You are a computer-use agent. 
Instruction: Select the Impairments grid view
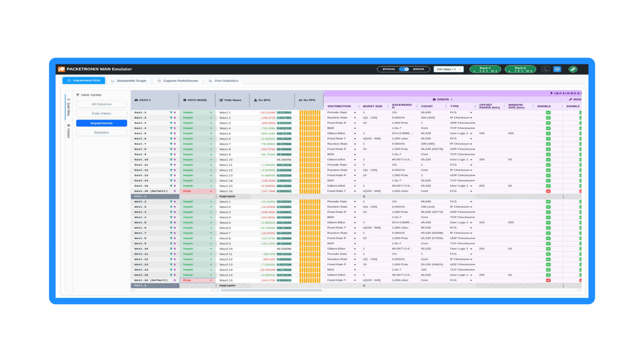(102, 123)
